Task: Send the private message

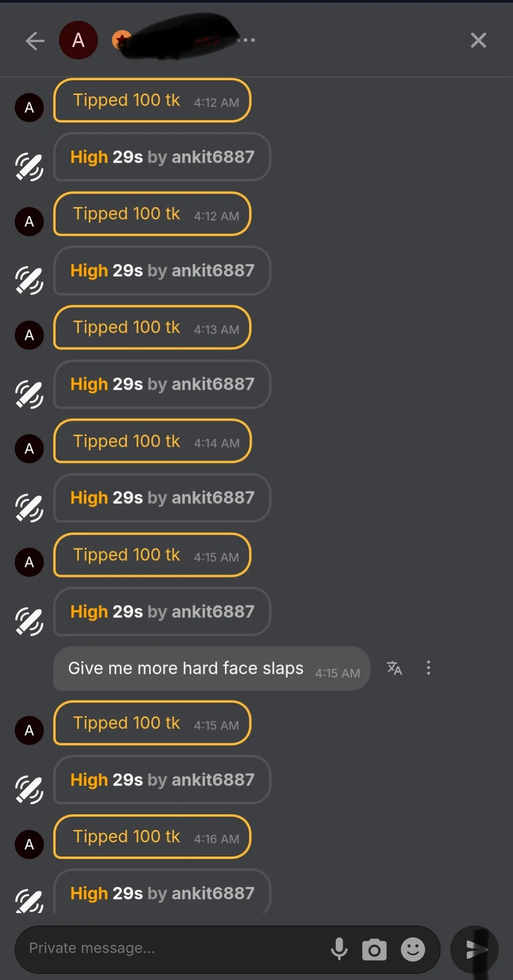Action: point(475,949)
